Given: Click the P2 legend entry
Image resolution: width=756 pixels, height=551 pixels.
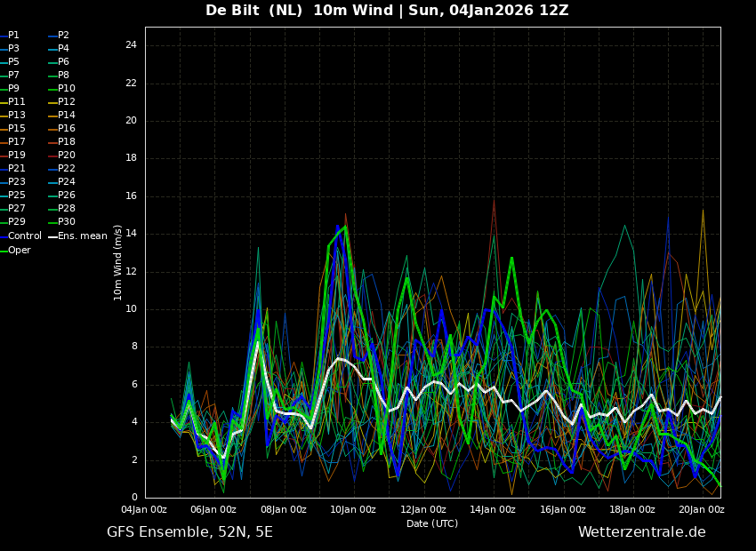Looking at the screenshot, I should tap(59, 36).
